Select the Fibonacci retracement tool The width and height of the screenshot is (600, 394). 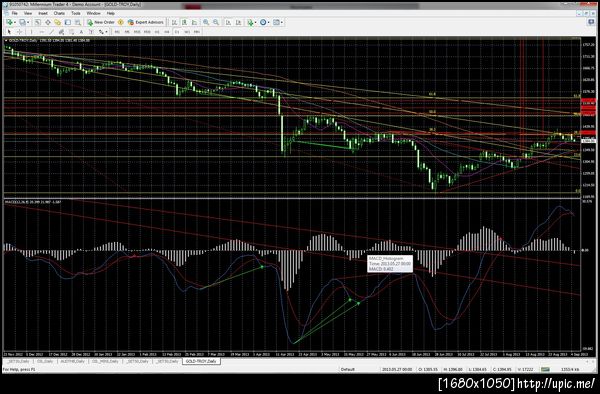pos(71,32)
